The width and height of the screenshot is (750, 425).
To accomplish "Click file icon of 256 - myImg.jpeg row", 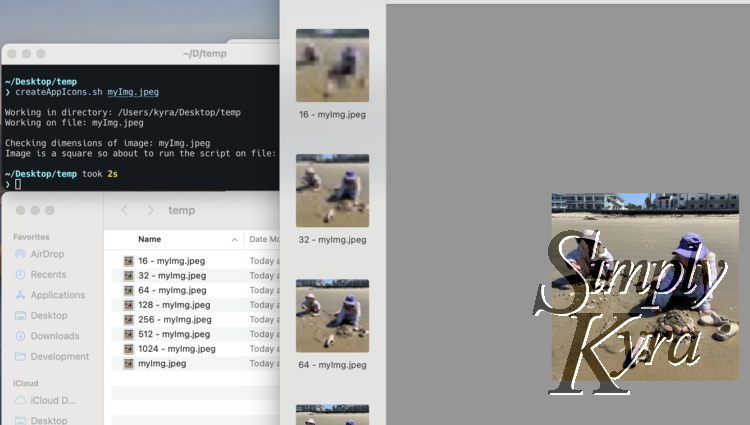I will 129,319.
